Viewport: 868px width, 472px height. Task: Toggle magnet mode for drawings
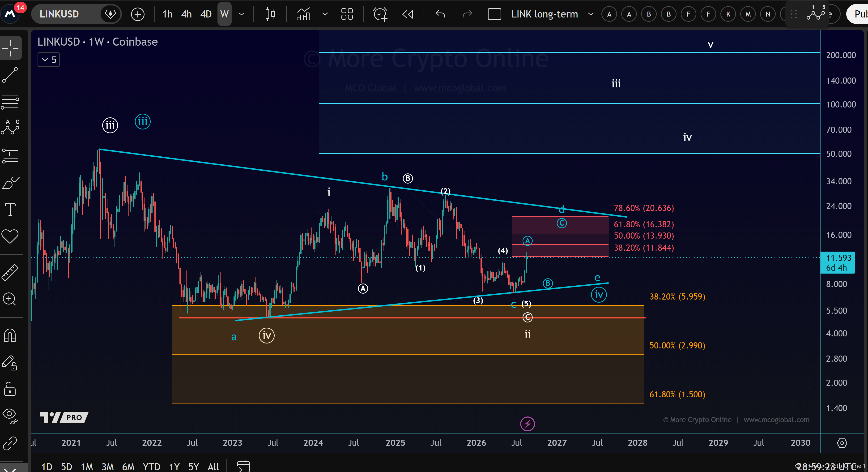10,336
